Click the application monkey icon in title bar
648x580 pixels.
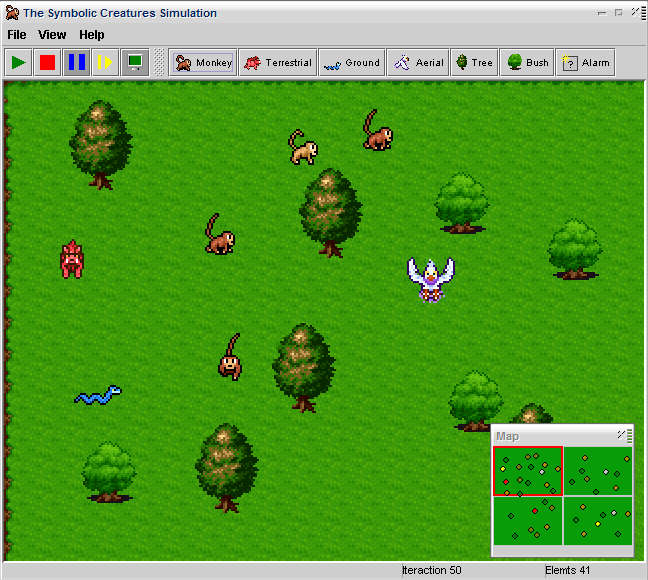(12, 13)
